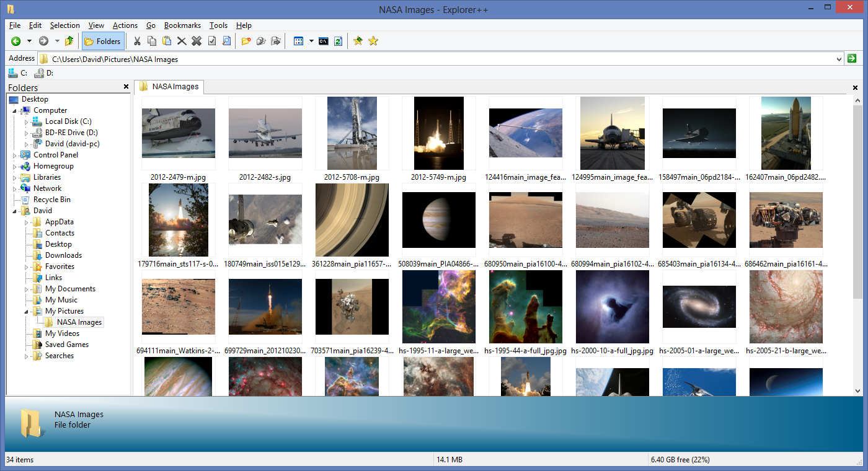
Task: Click the Paste icon
Action: click(166, 41)
